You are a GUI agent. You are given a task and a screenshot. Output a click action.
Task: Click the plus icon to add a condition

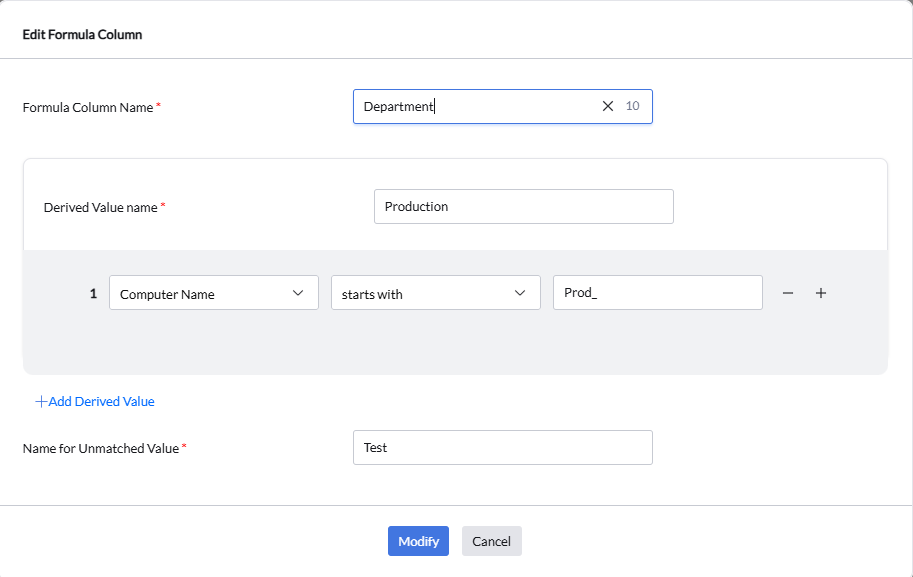(821, 292)
